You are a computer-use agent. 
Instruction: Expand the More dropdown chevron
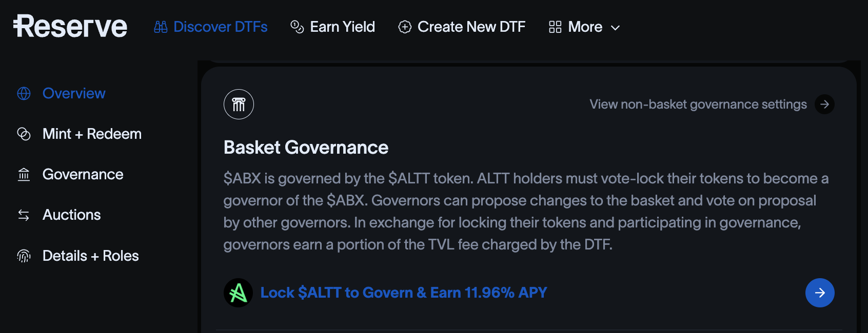point(616,28)
